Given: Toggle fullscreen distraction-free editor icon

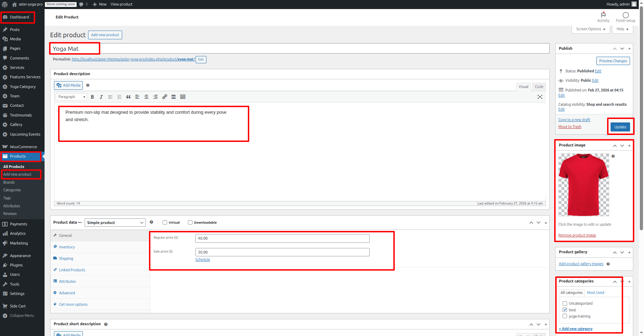Looking at the screenshot, I should [x=540, y=97].
